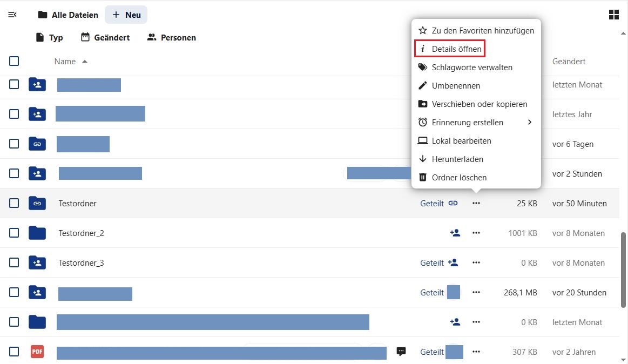
Task: Expand Erinnerung erstellen submenu
Action: [x=475, y=123]
